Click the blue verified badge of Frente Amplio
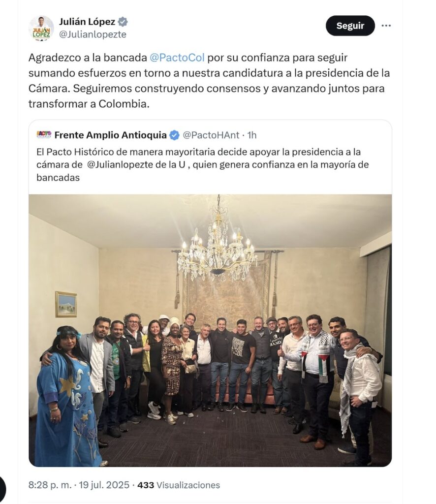The width and height of the screenshot is (436, 504). (x=174, y=135)
